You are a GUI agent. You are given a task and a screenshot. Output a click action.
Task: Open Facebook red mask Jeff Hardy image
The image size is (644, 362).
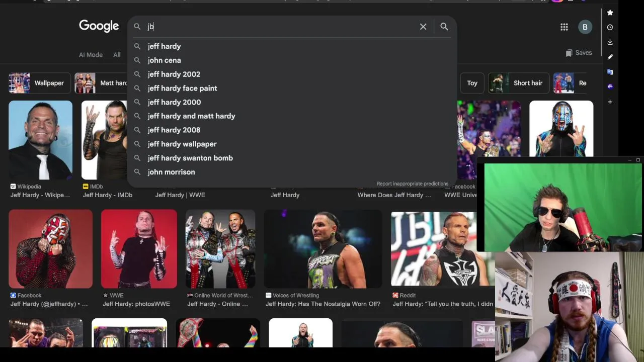(50, 249)
